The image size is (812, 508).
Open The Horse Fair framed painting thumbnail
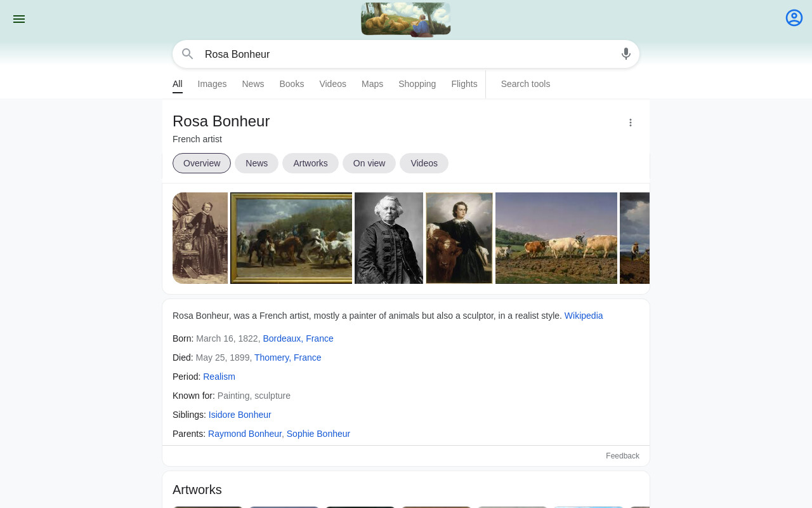(x=291, y=238)
